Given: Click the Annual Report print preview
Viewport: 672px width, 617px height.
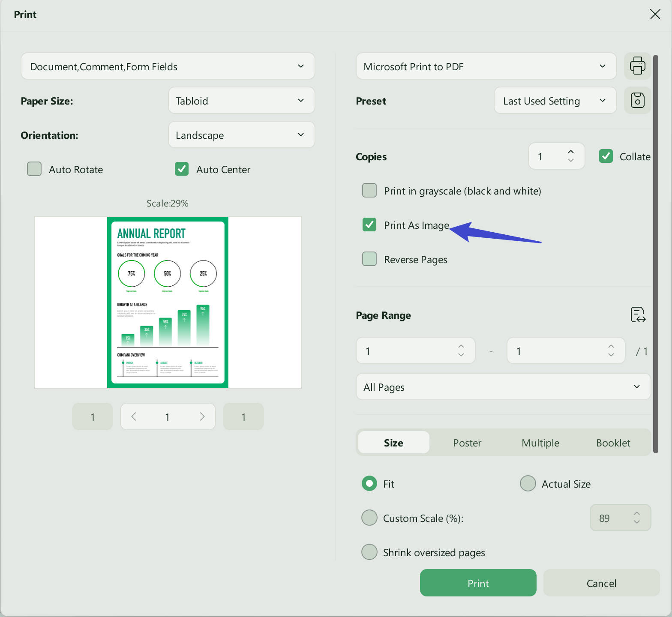Looking at the screenshot, I should (x=168, y=303).
